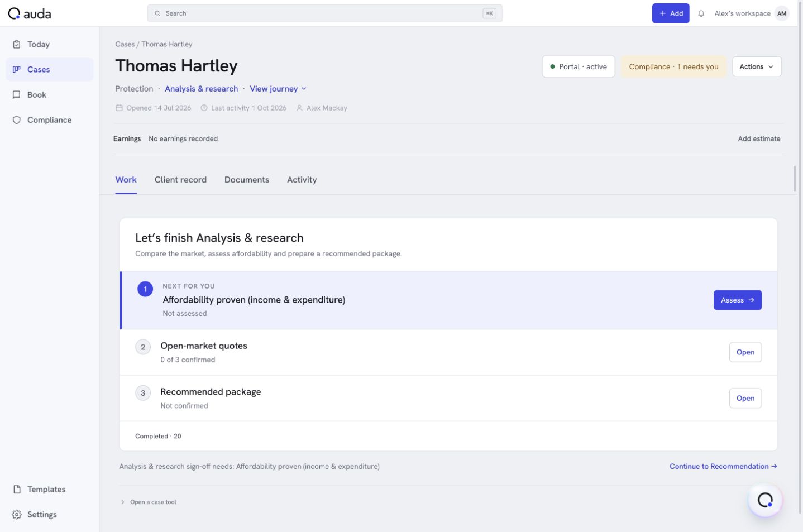Open Settings gear icon

pos(17,515)
